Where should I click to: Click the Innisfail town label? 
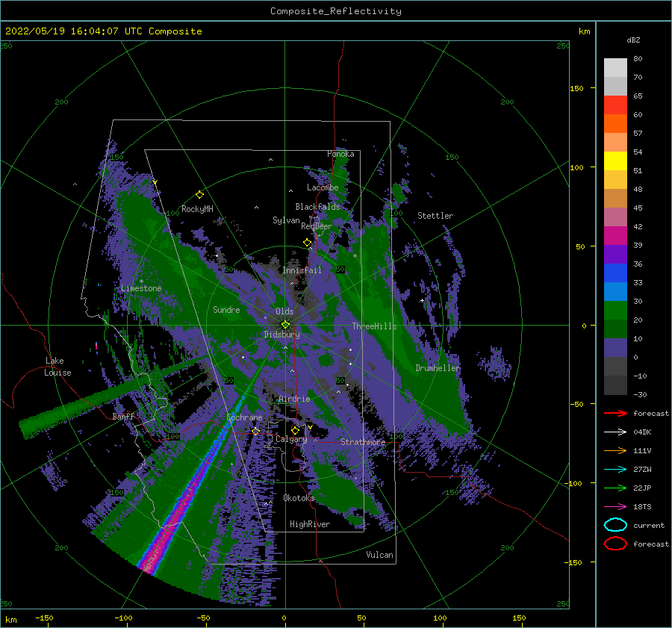[x=302, y=270]
